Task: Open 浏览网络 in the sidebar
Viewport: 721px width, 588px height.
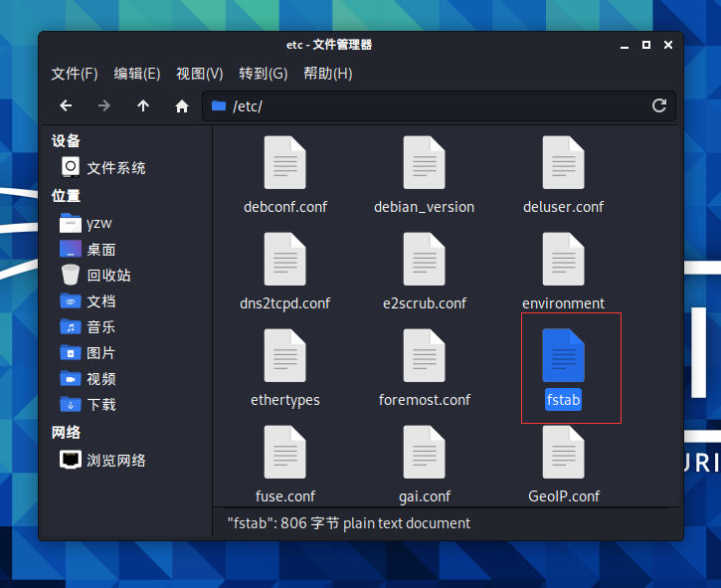Action: click(115, 461)
